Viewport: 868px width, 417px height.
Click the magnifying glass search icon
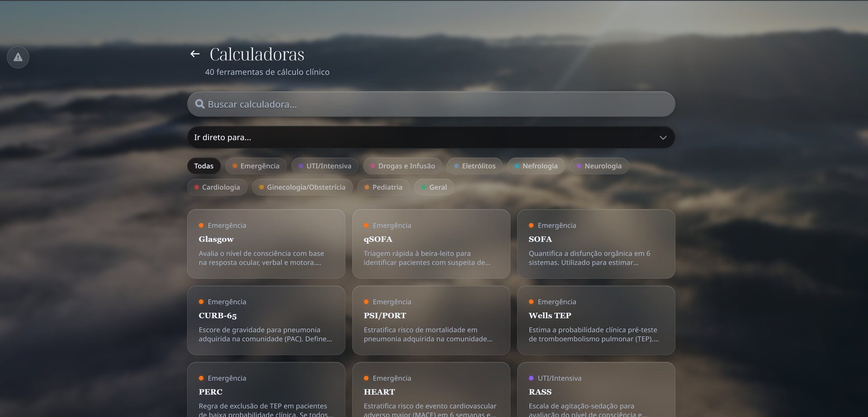point(199,104)
